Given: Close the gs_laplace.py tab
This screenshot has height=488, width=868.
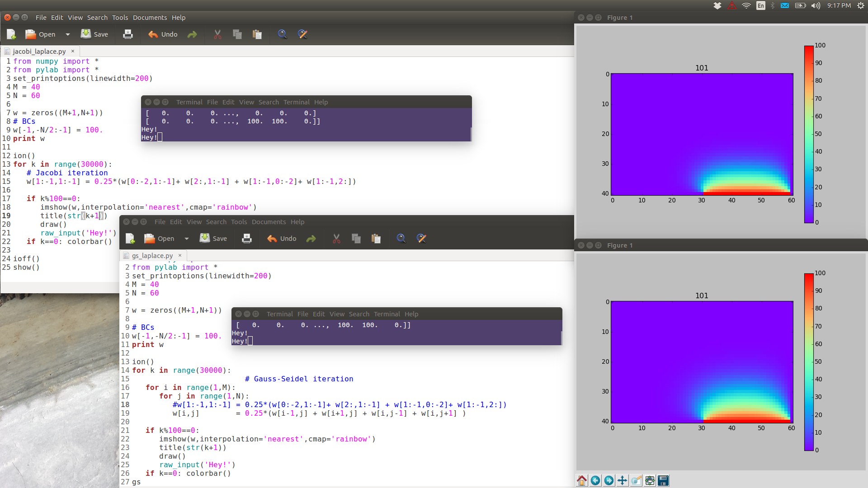Looking at the screenshot, I should [x=180, y=255].
